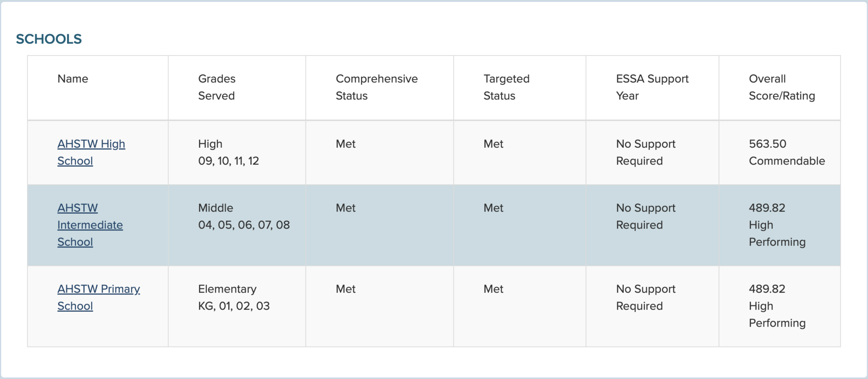This screenshot has height=379, width=868.
Task: Click Intermediate School's Targeted Status Met cell
Action: pyautogui.click(x=493, y=208)
